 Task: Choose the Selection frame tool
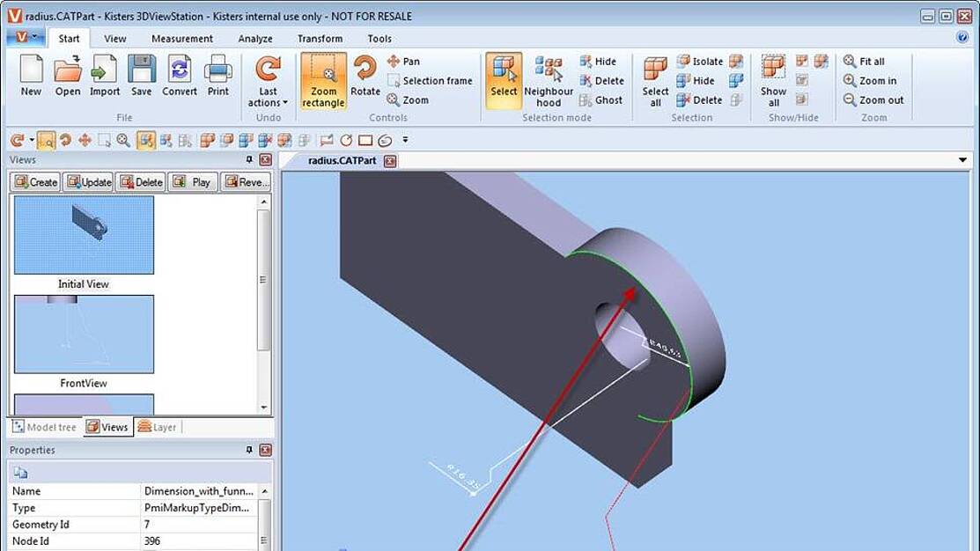tap(430, 81)
